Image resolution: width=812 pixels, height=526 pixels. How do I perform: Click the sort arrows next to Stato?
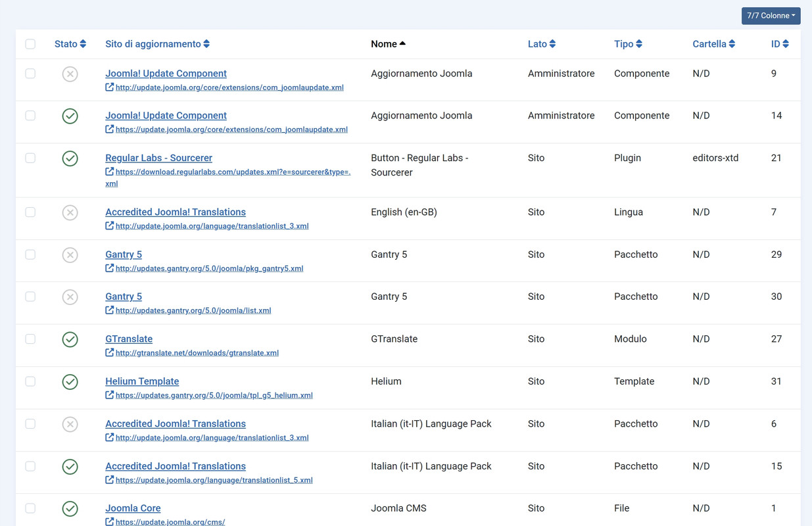[83, 44]
